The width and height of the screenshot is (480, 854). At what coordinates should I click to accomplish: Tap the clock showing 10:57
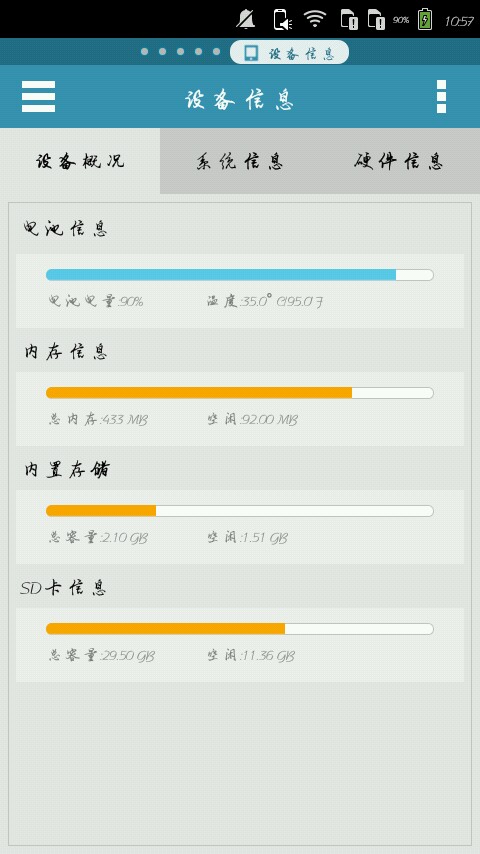coord(459,21)
